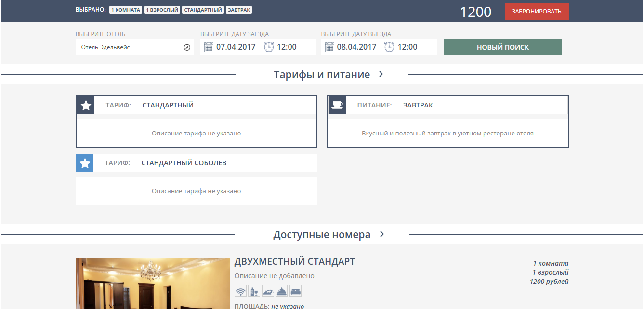Click the 1 комната selected tag
Screen dimensions: 644x309
(126, 10)
